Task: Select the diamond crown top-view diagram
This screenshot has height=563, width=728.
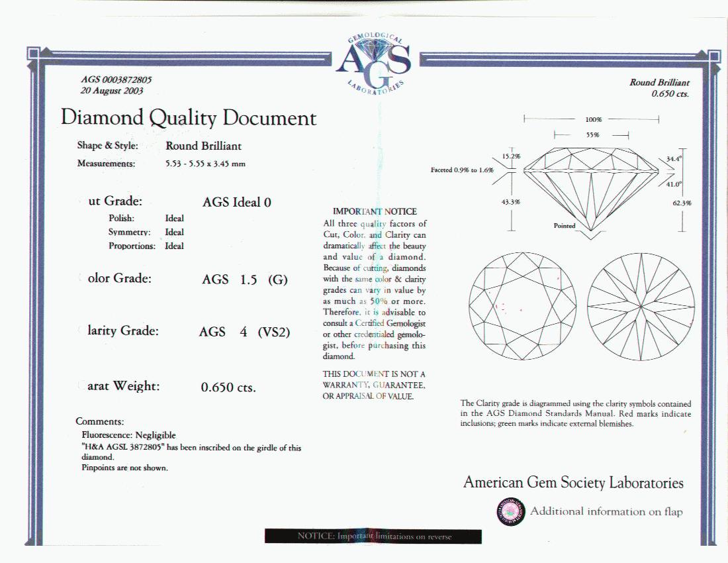Action: 522,305
